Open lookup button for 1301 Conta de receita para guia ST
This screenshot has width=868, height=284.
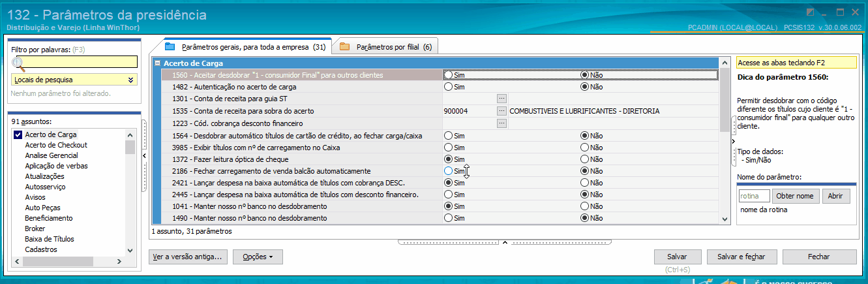click(501, 99)
